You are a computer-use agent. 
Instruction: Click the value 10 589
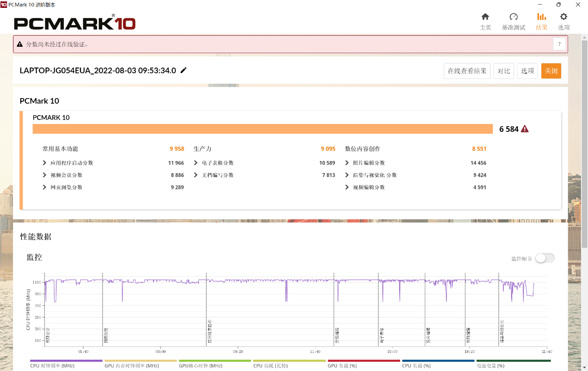coord(327,163)
